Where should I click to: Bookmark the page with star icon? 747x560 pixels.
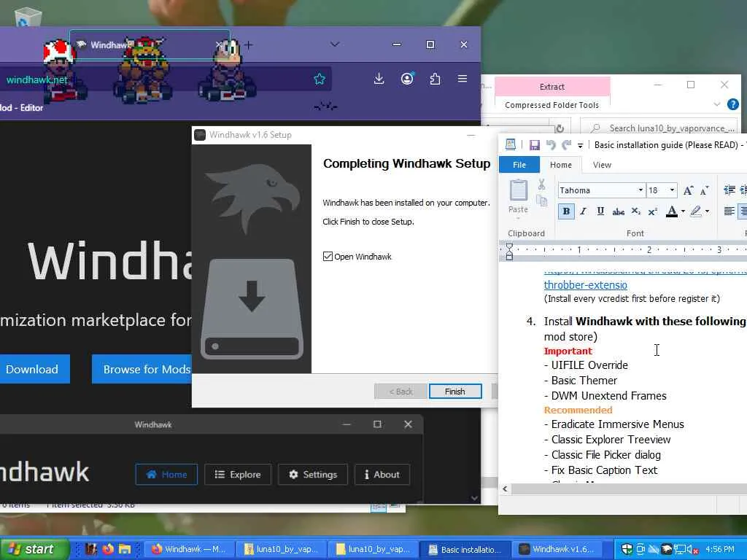click(x=320, y=79)
